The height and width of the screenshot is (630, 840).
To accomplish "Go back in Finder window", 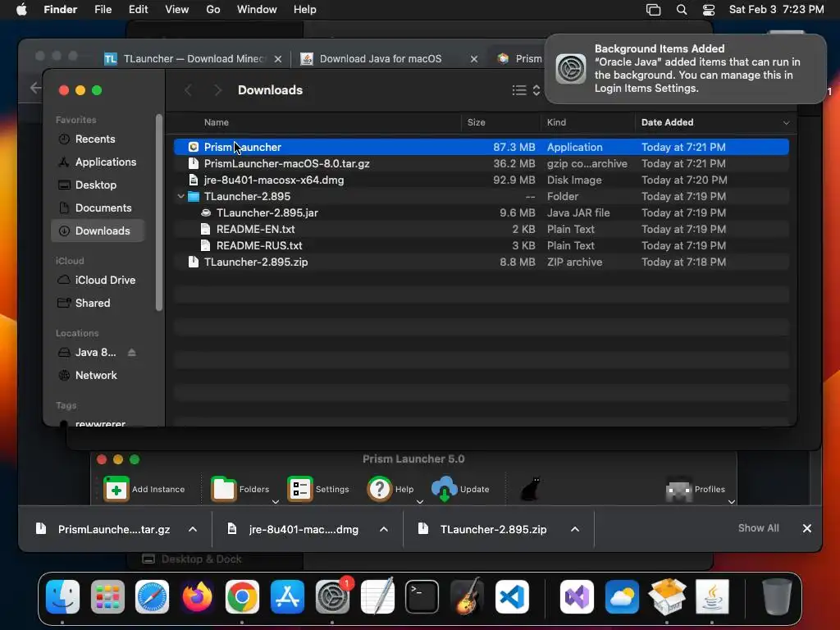I will coord(188,90).
